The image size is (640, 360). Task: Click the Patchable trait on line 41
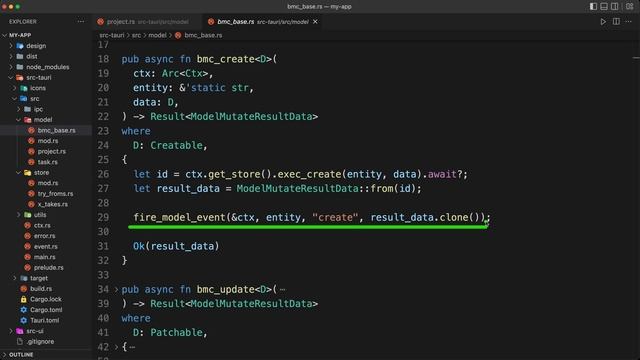click(176, 333)
